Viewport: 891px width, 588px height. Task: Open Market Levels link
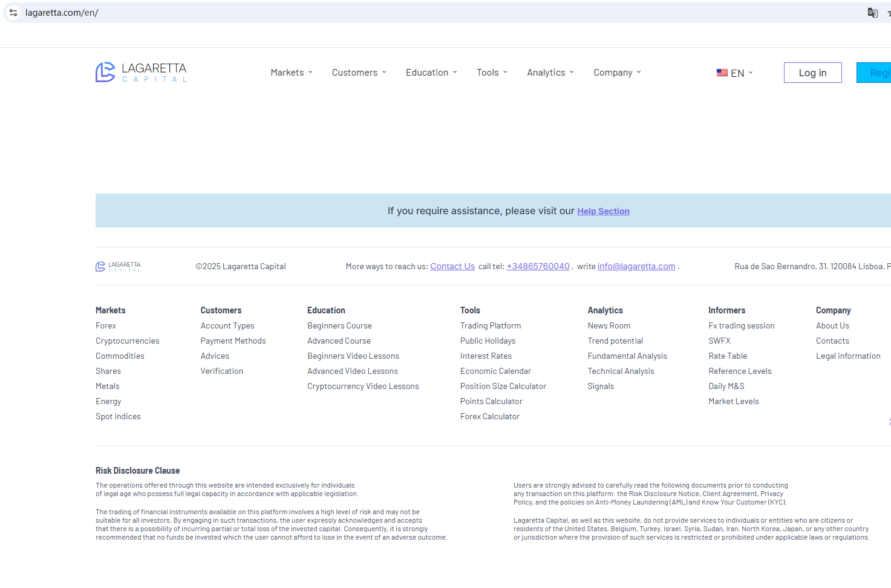tap(734, 401)
